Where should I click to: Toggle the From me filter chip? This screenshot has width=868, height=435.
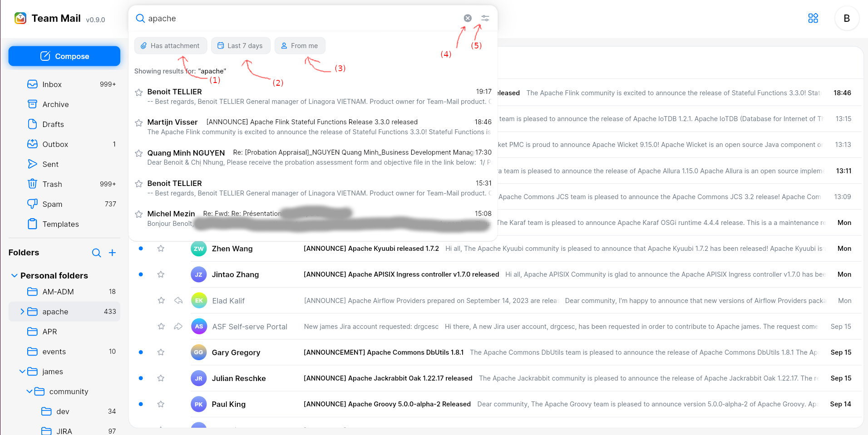point(300,46)
